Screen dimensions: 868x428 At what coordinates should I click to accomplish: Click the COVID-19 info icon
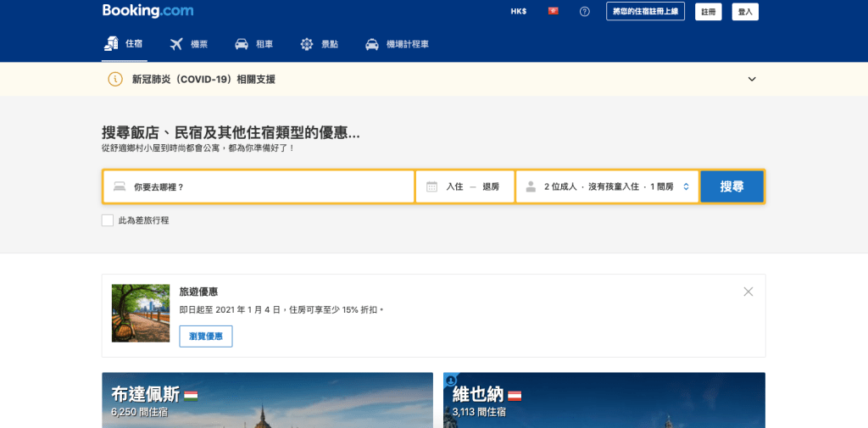115,79
